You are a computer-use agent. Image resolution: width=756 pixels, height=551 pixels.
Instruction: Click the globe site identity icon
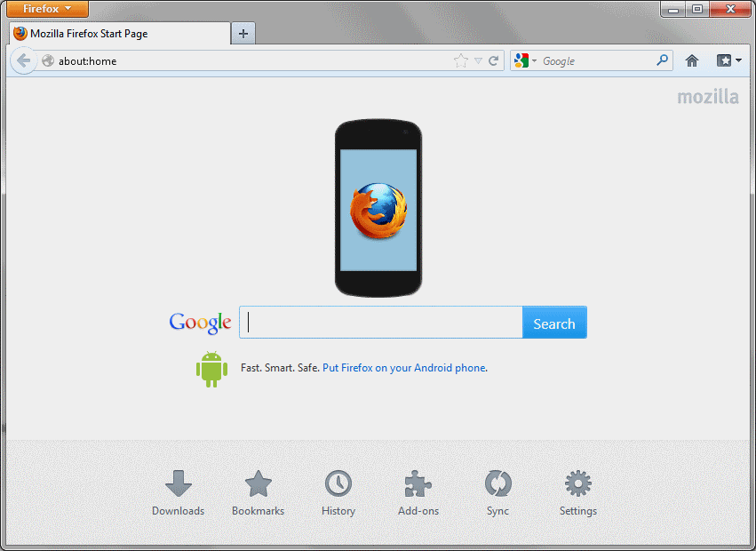tap(48, 60)
